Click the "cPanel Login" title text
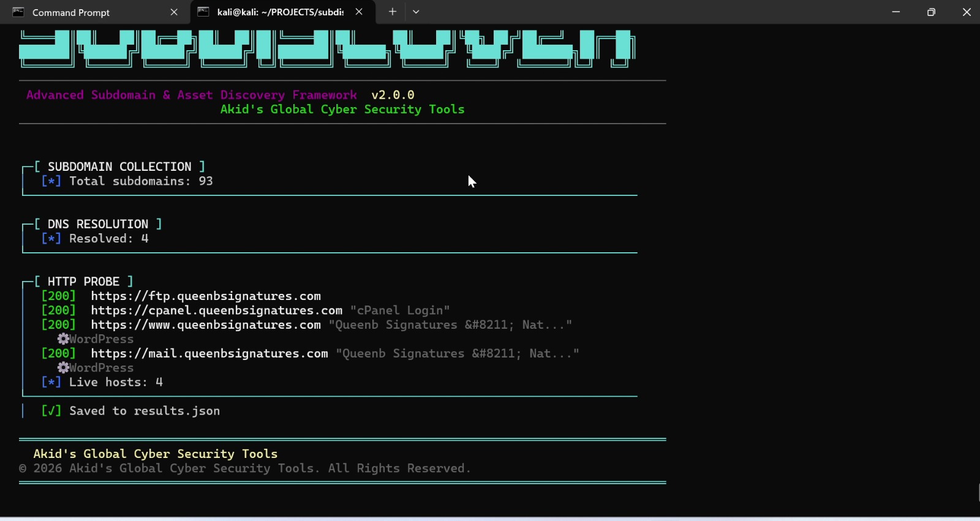The image size is (980, 521). 400,310
